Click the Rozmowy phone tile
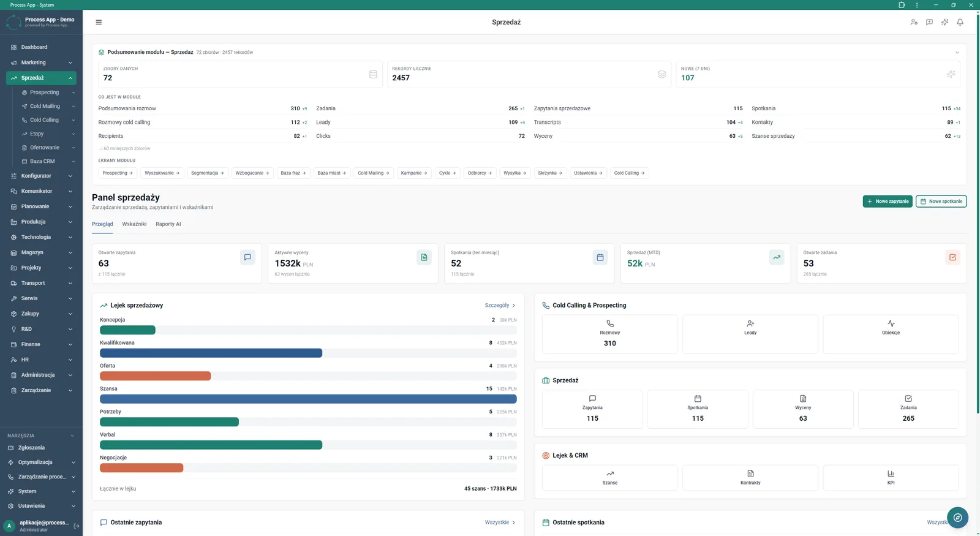 tap(610, 334)
